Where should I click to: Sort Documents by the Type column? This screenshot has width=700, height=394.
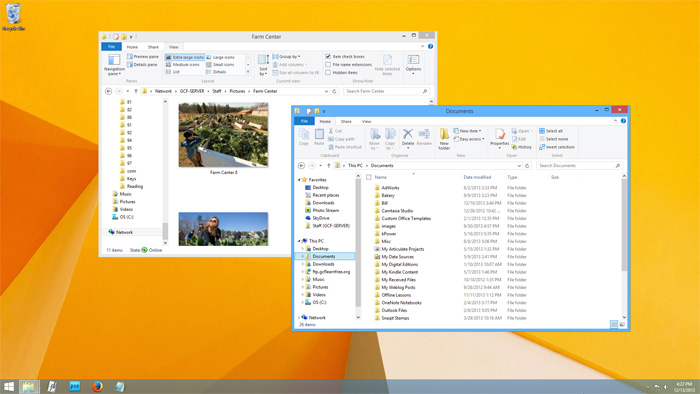(512, 178)
